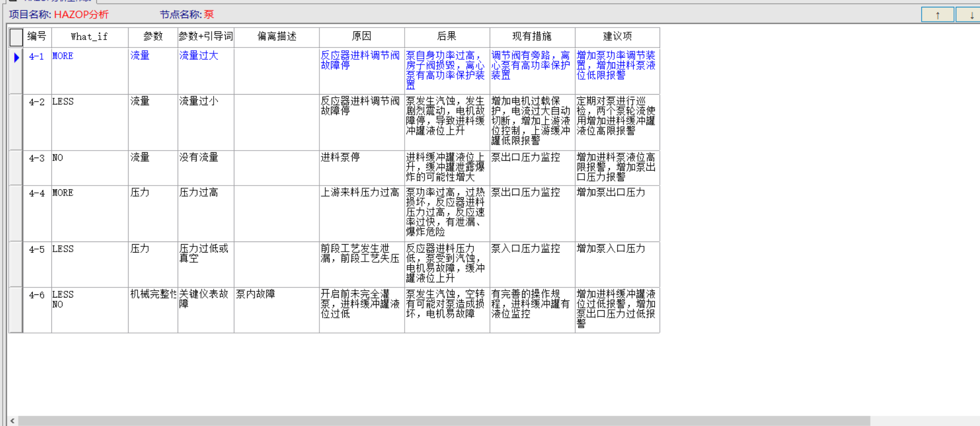
Task: Click the 关键仪表故障 cell
Action: pyautogui.click(x=206, y=310)
